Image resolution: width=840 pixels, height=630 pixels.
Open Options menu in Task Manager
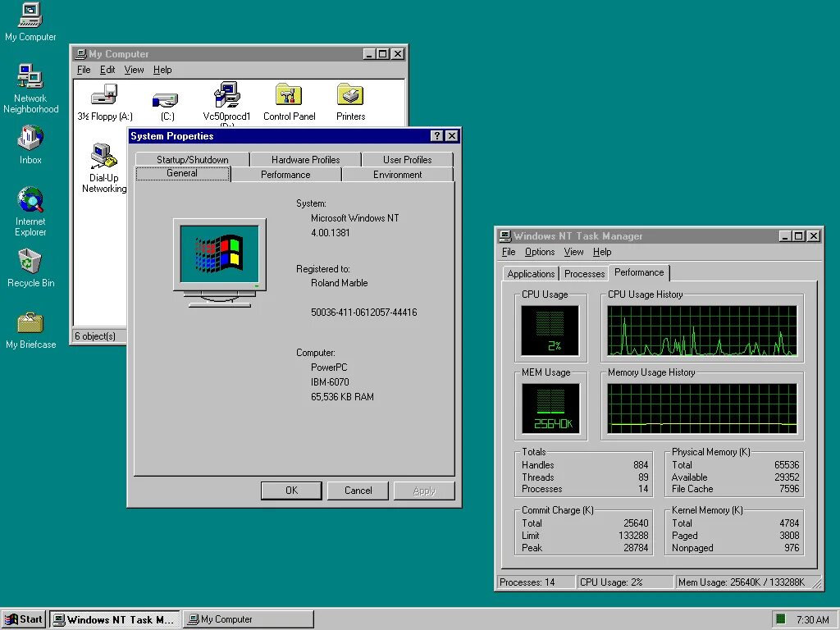540,252
